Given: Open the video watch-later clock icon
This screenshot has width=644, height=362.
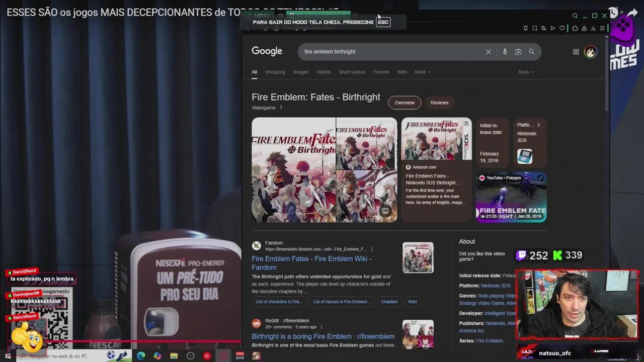Looking at the screenshot, I should 612,13.
